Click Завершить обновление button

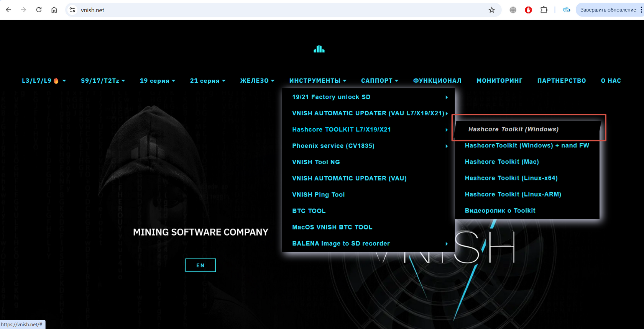point(608,10)
